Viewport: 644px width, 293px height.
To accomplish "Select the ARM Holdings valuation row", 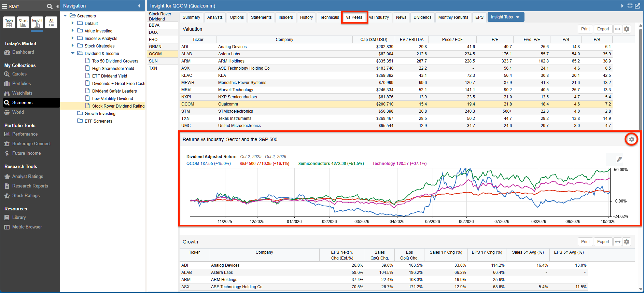I will pos(395,61).
